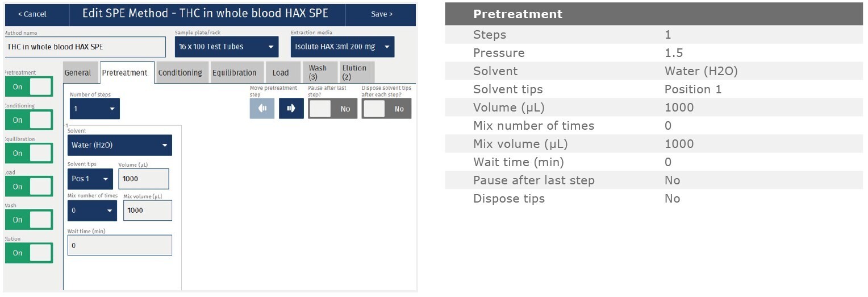The image size is (868, 297).
Task: Disable the Conditioning step switch
Action: click(x=28, y=120)
